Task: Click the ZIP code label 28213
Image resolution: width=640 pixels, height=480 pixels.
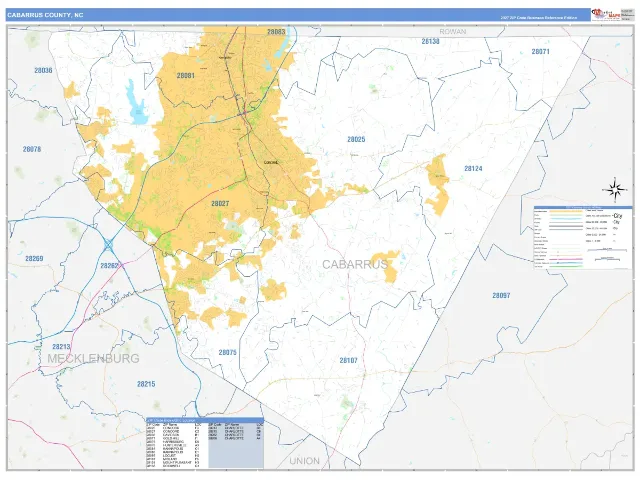Action: tap(61, 347)
